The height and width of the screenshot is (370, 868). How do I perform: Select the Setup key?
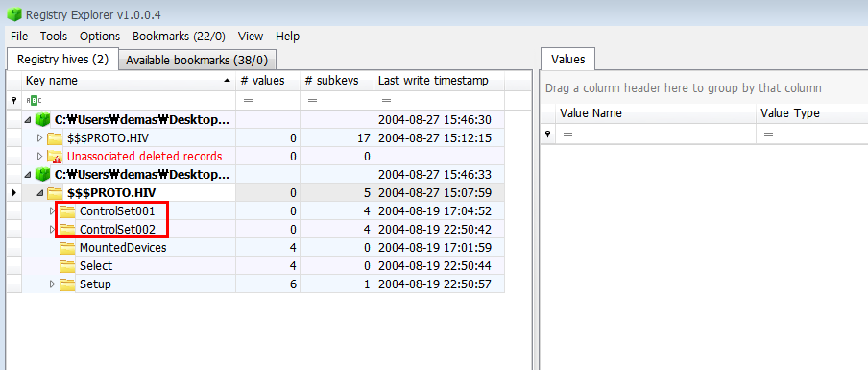coord(95,284)
